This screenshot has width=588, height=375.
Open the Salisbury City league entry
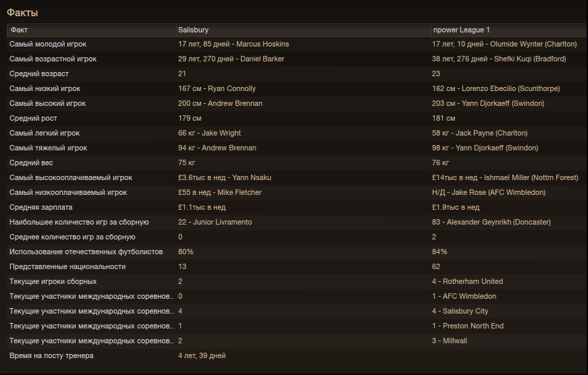tap(465, 311)
